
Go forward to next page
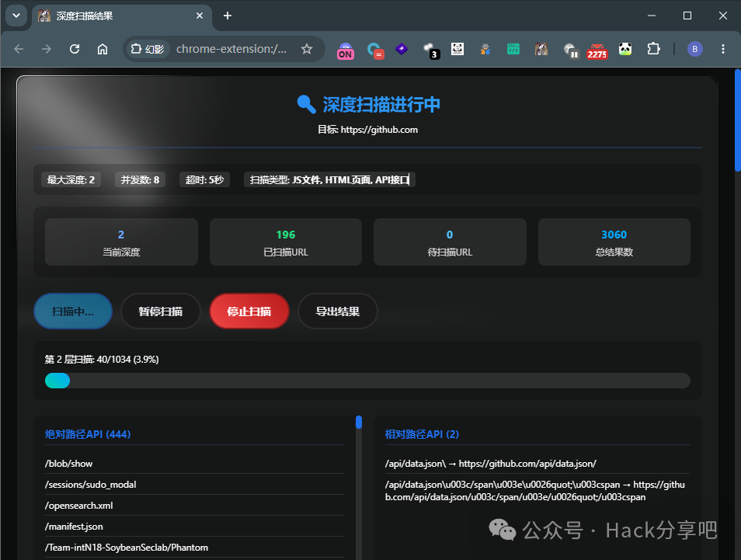click(x=47, y=49)
